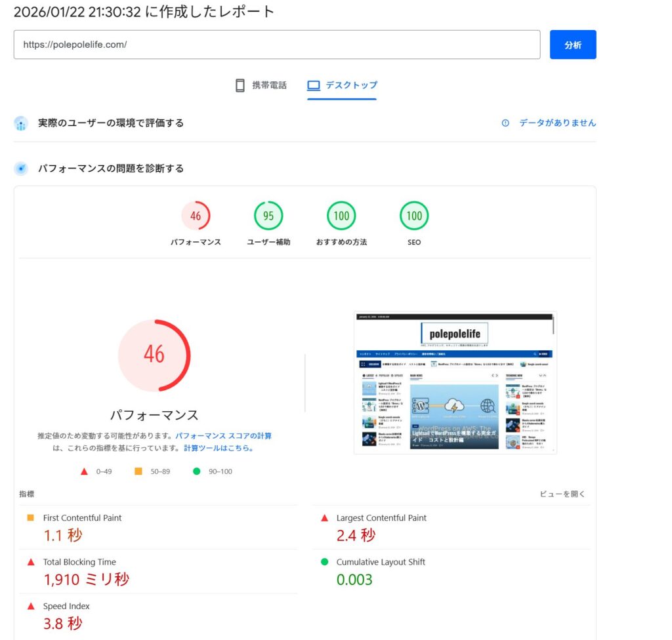The image size is (672, 640).
Task: Click the mobile phone icon
Action: (240, 85)
